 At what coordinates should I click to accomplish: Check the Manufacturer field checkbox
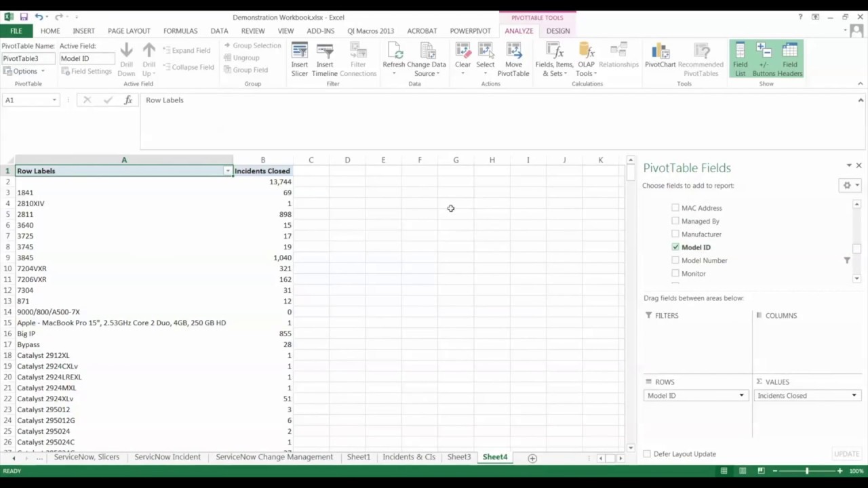[x=675, y=235]
